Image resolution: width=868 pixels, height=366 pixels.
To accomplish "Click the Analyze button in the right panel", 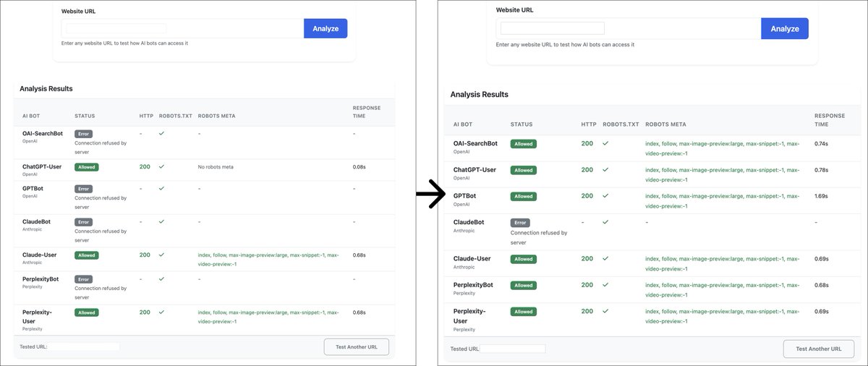I will tap(785, 28).
